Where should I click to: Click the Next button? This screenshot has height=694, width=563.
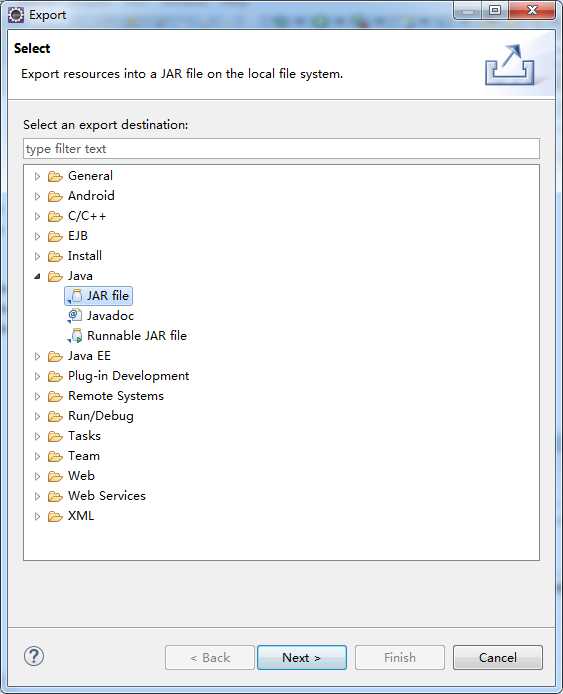point(302,658)
